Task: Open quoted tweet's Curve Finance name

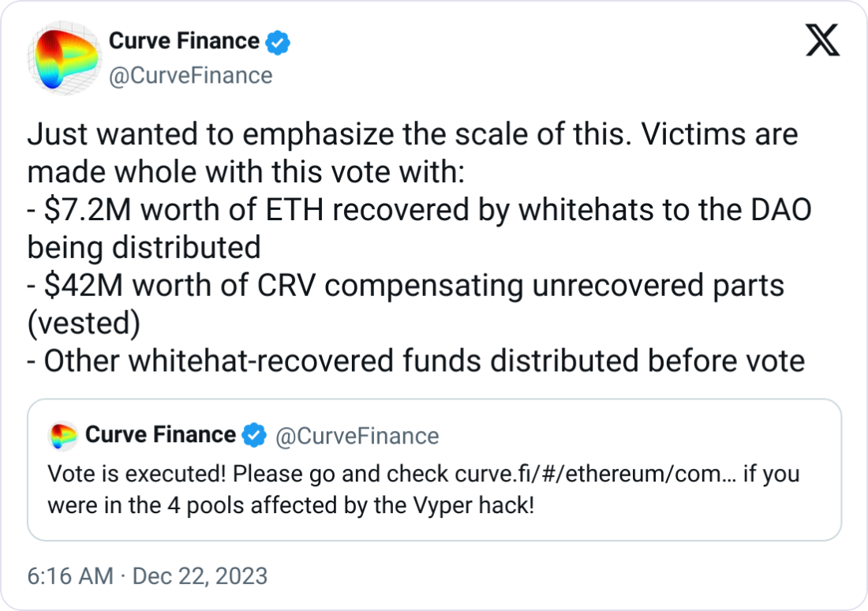Action: 160,435
